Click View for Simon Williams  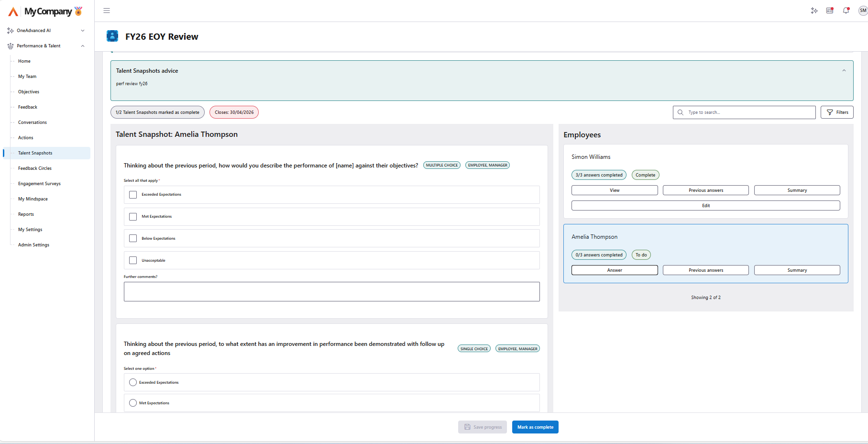pos(615,190)
